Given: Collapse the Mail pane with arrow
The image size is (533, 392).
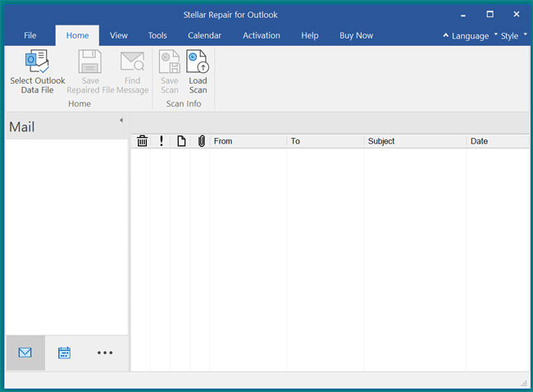Looking at the screenshot, I should (121, 120).
